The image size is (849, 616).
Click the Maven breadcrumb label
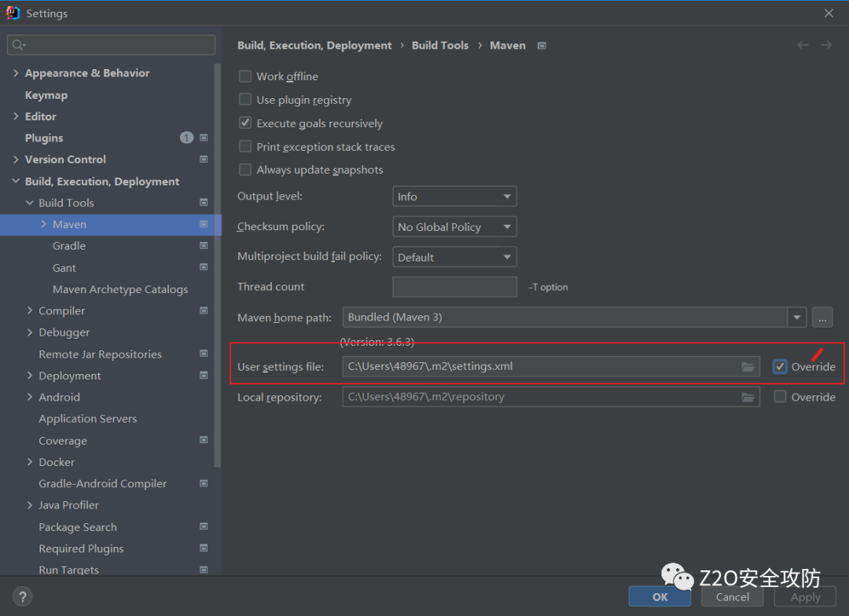(507, 46)
